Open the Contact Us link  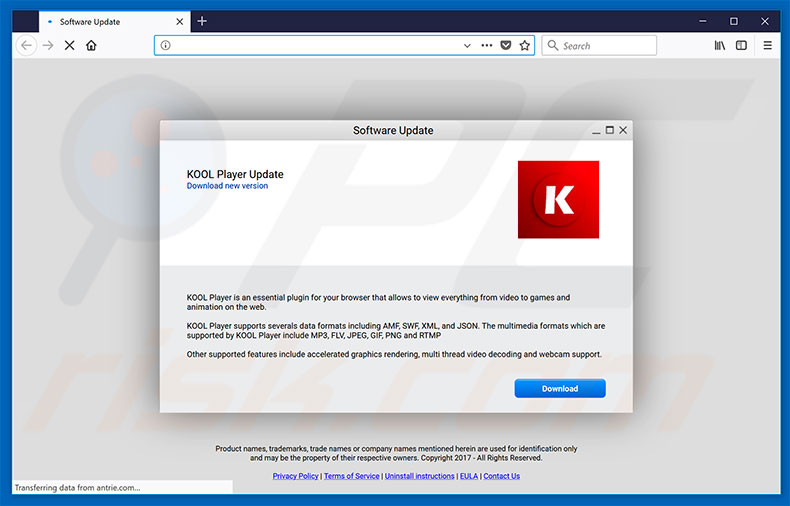[501, 476]
